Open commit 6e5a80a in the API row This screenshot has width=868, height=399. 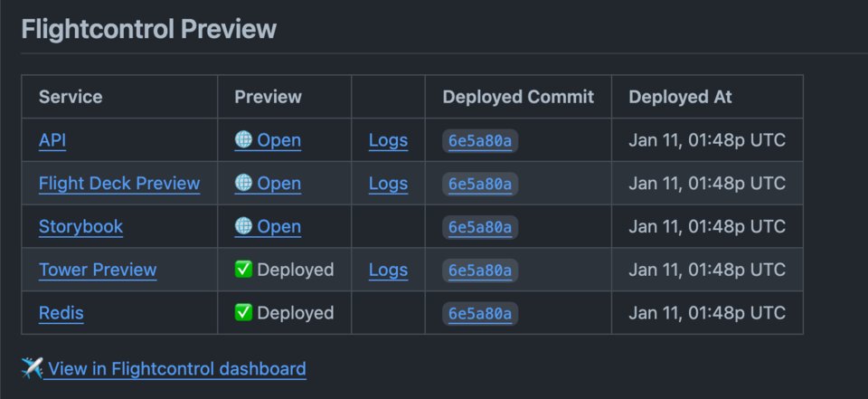pyautogui.click(x=480, y=141)
